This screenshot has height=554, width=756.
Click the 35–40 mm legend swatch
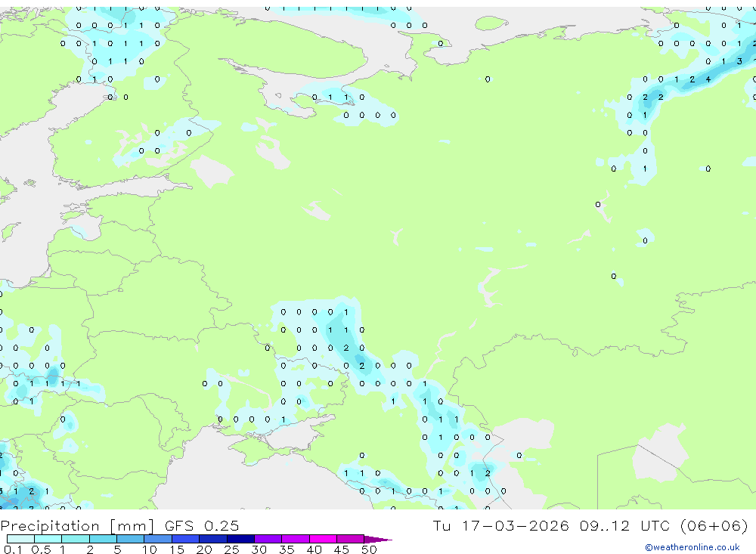point(296,539)
